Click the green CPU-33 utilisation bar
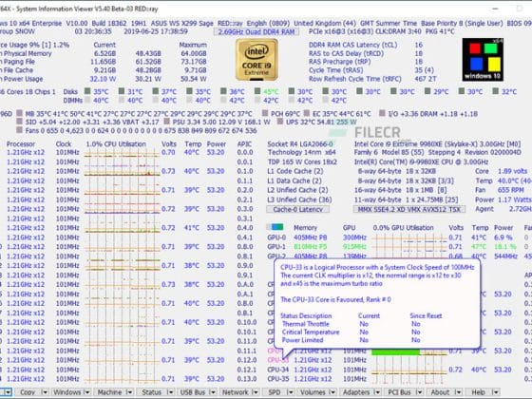The image size is (532, 399). click(x=395, y=352)
